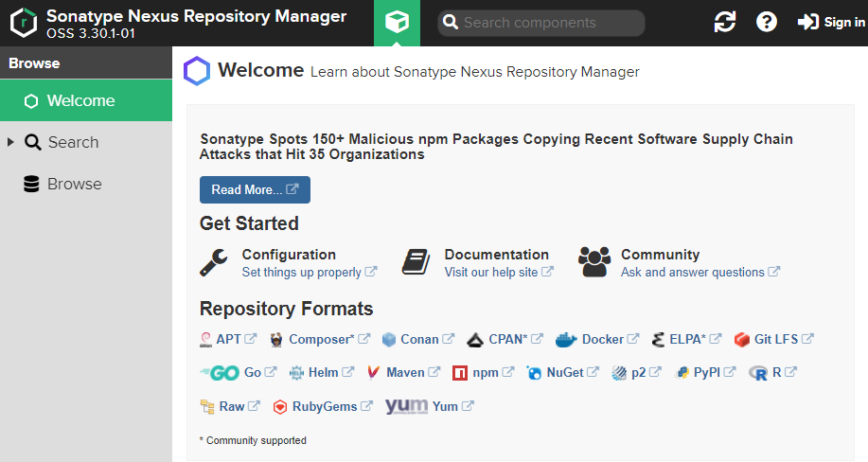Open the Composer format link
The height and width of the screenshot is (462, 868).
pos(328,339)
